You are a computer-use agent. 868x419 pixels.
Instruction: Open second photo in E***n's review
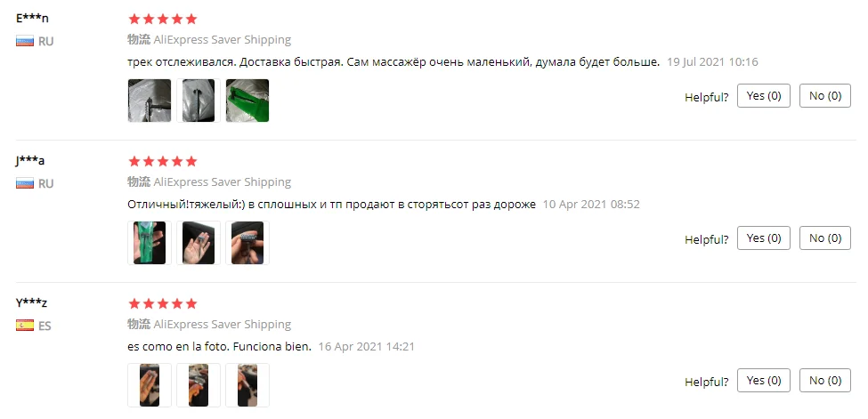[x=199, y=101]
